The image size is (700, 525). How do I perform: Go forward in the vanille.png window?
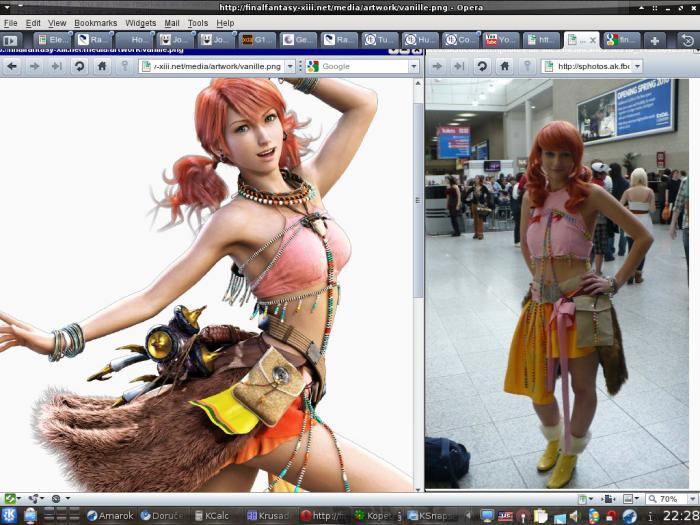[34, 67]
